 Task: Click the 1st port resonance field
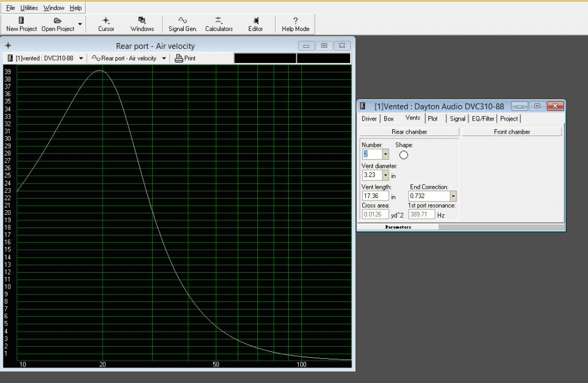(x=421, y=215)
